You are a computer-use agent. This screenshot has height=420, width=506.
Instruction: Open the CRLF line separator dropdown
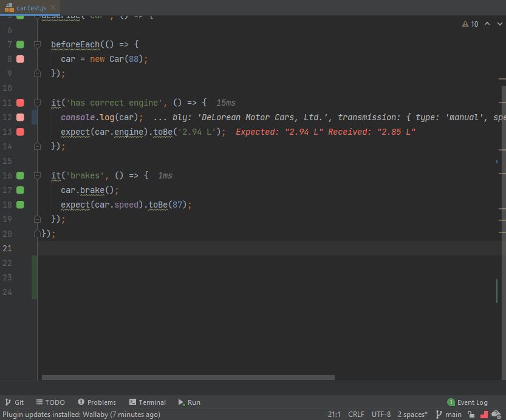point(356,415)
